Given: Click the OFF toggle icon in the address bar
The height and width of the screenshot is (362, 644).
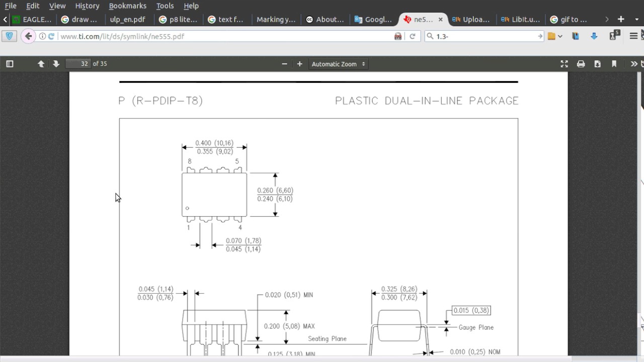Looking at the screenshot, I should point(398,36).
